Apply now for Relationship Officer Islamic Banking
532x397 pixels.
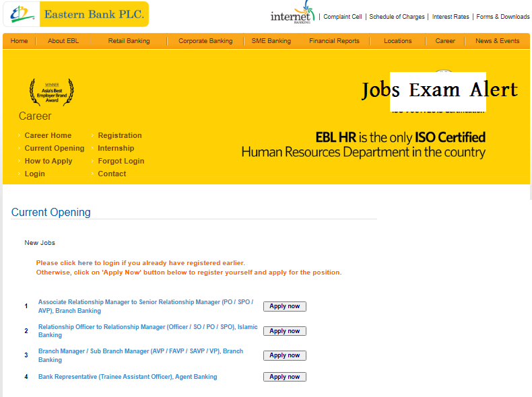coord(285,331)
